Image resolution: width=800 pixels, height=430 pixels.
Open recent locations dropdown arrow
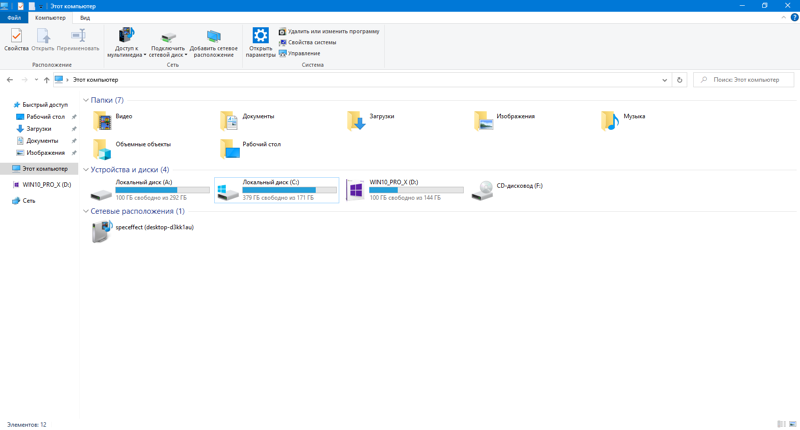click(36, 80)
